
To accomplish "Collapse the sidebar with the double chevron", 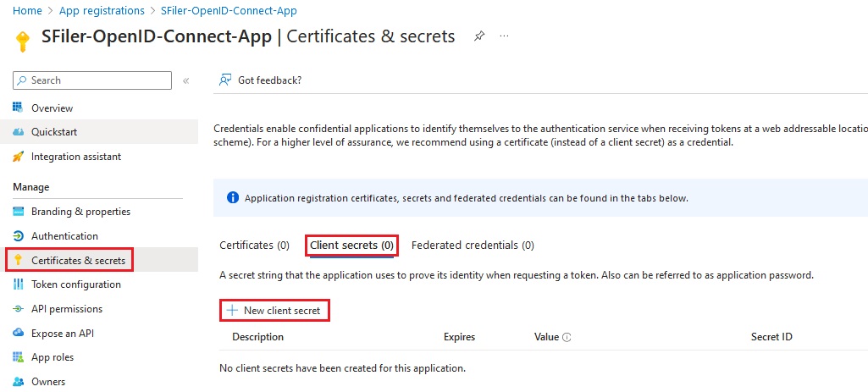I will 186,80.
